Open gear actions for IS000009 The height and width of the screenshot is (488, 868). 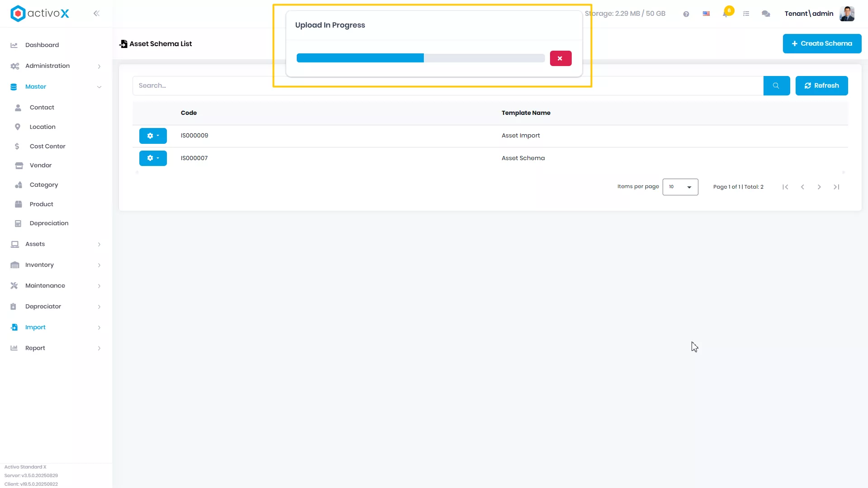click(x=153, y=136)
